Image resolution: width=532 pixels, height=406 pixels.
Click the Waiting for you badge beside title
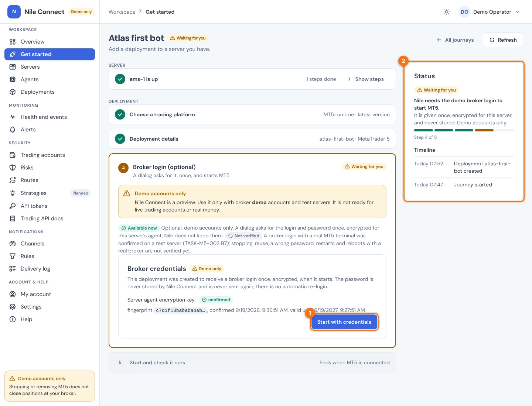[188, 38]
